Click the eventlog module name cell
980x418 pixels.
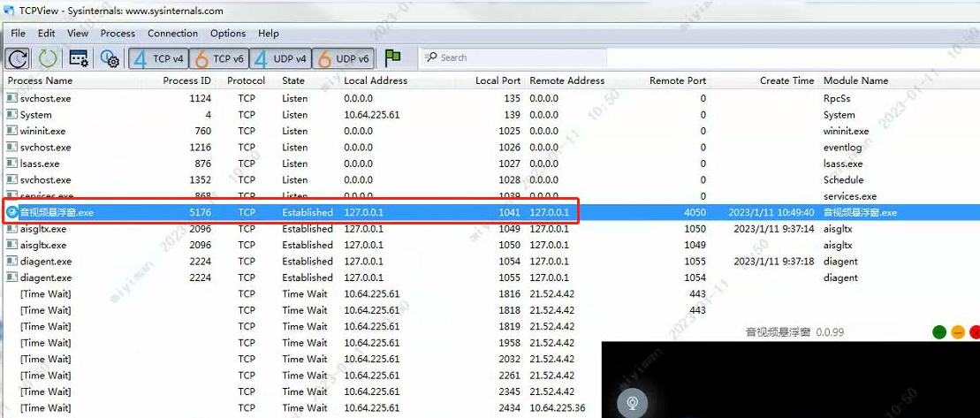click(x=842, y=148)
